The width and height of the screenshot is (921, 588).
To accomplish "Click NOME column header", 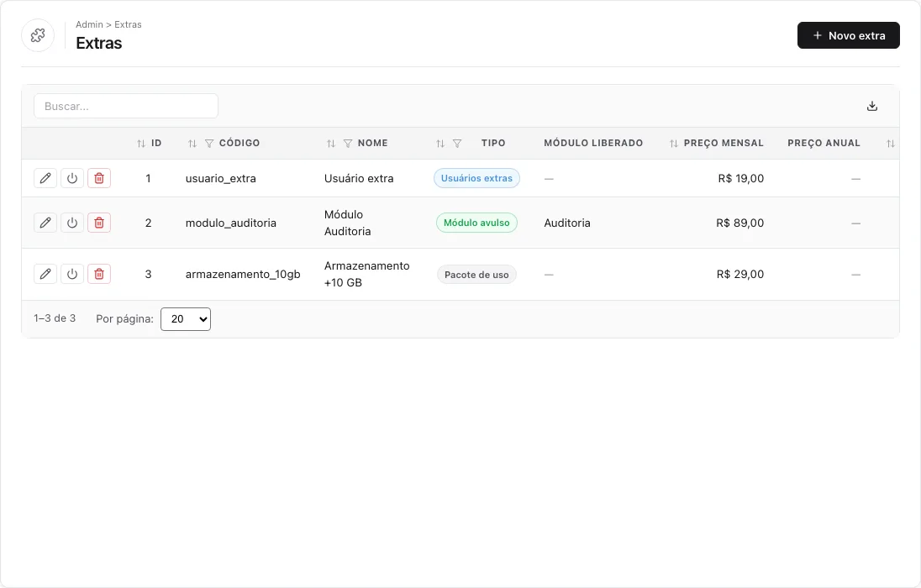I will (373, 143).
